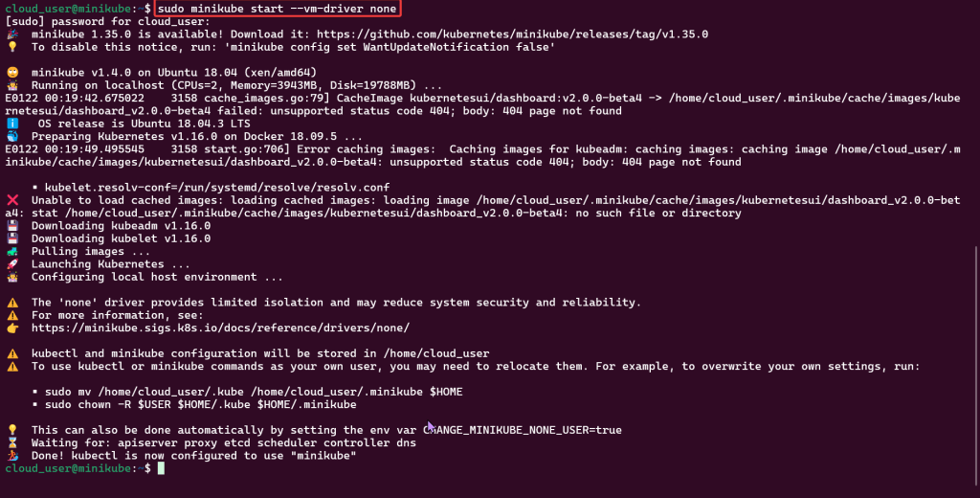Click the rocket icon beside Launching Kubernetes
This screenshot has height=498, width=980.
click(x=12, y=264)
